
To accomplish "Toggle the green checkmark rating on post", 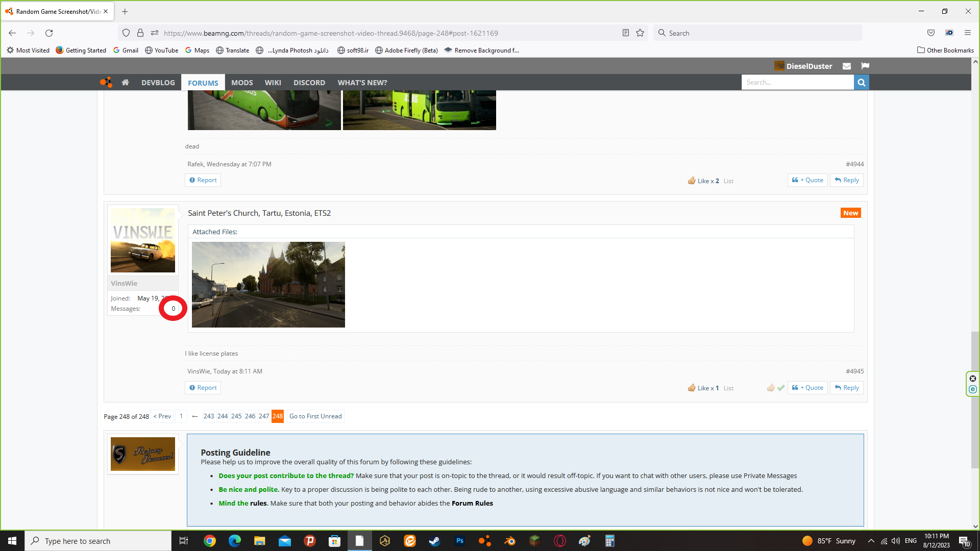I will [781, 388].
